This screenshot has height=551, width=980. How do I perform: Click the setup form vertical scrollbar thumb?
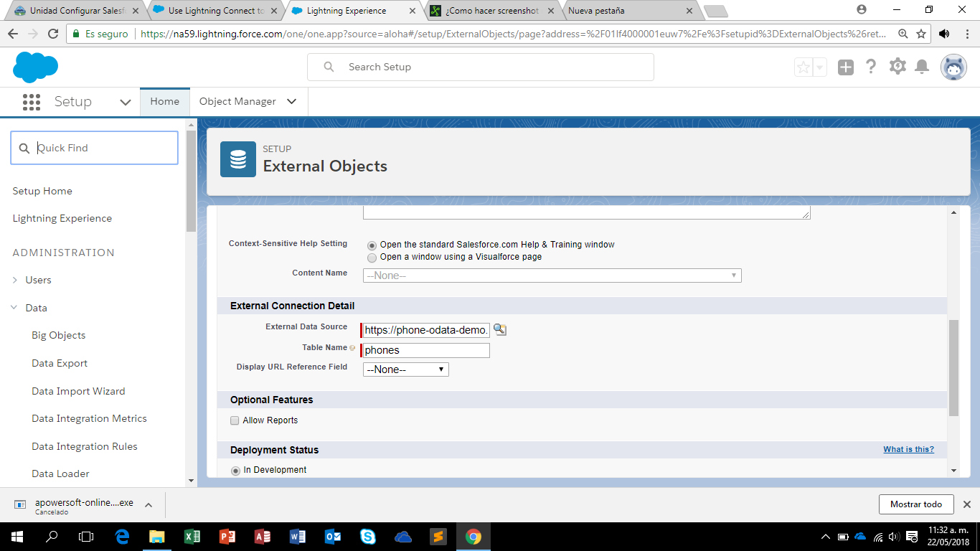[x=953, y=368]
